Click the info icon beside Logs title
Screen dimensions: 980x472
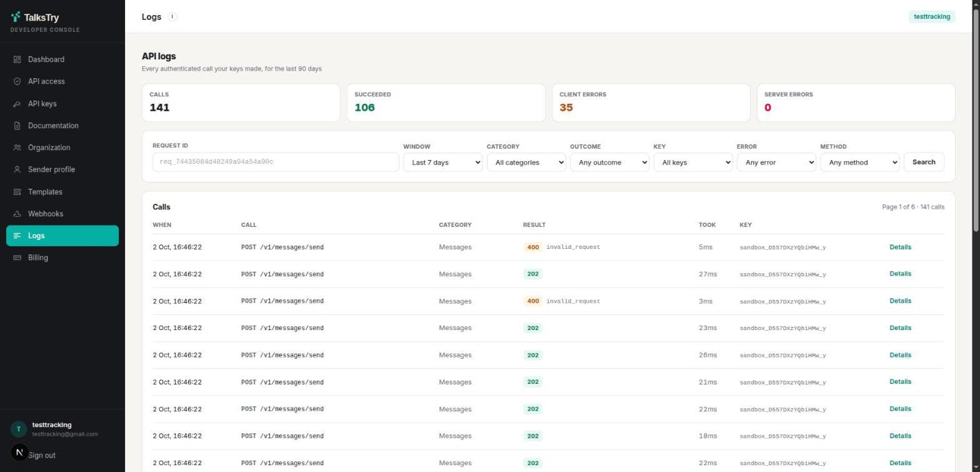(172, 17)
